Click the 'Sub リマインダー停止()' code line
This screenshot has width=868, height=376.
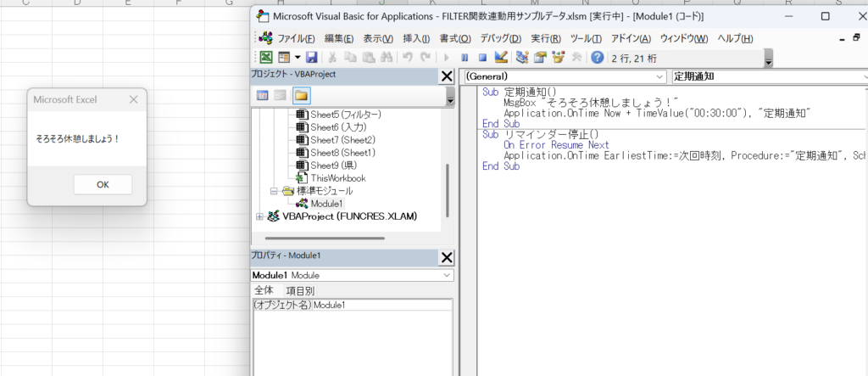540,135
